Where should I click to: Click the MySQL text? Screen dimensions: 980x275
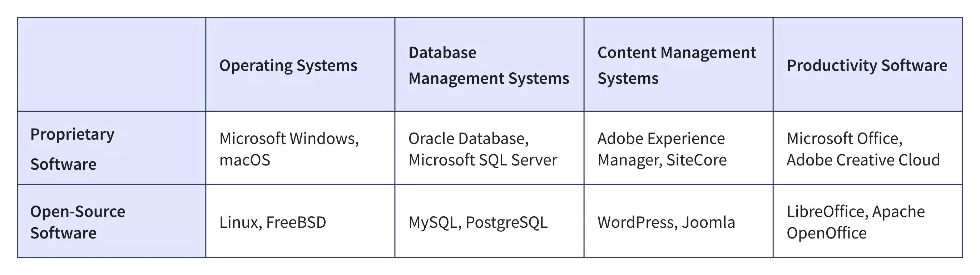[432, 222]
